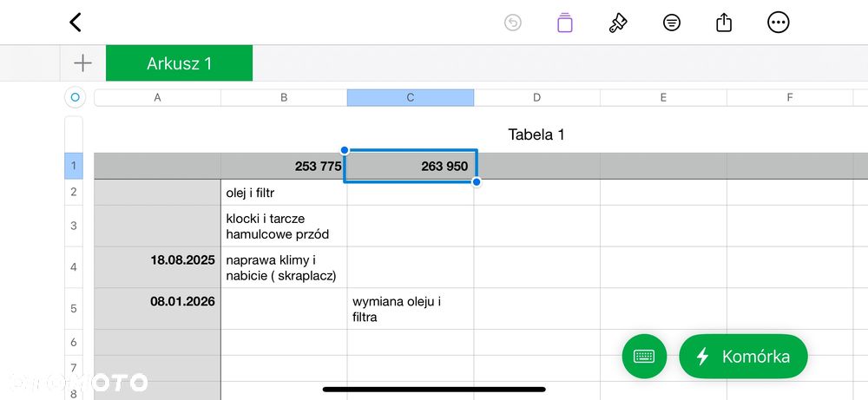Image resolution: width=868 pixels, height=400 pixels.
Task: Select the olej i filtr cell
Action: tap(284, 192)
